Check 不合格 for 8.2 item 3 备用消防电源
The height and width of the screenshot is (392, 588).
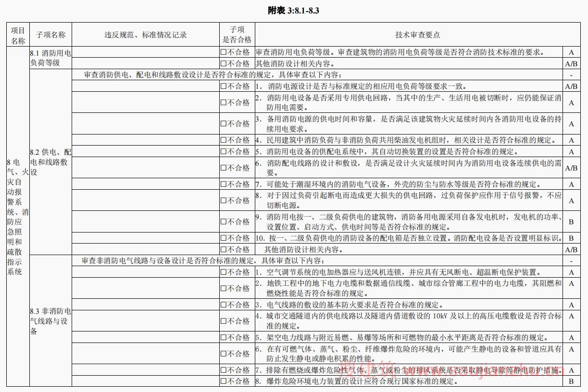point(224,124)
